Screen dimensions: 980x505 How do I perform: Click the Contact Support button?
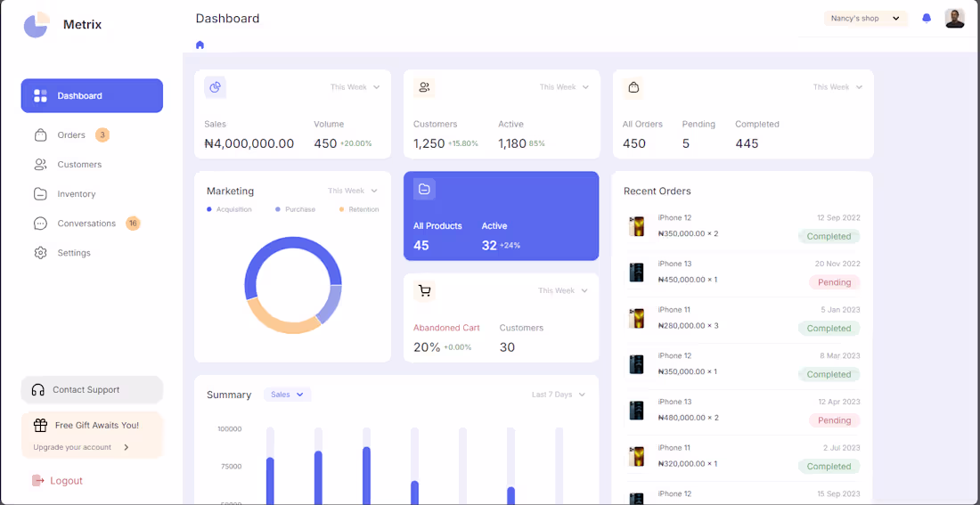pos(92,389)
